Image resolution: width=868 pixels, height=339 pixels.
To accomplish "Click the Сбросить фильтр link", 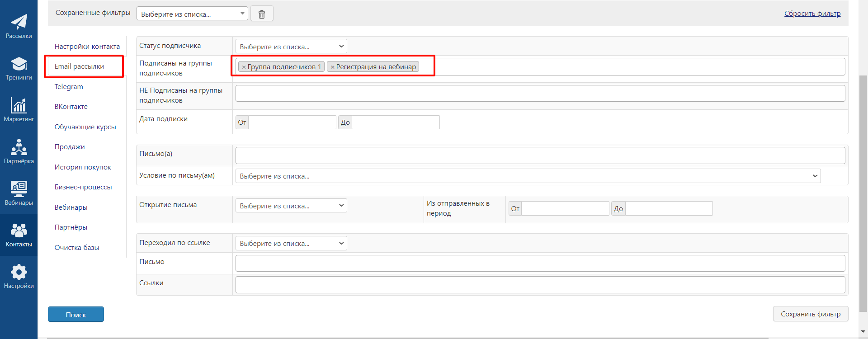I will coord(812,14).
